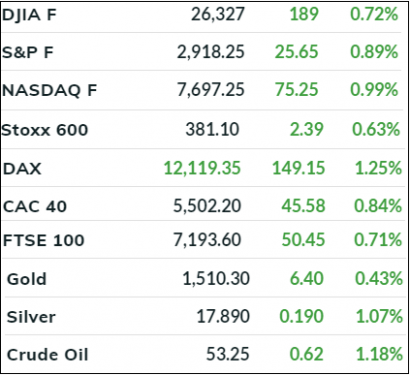Click the Silver commodity label
410x375 pixels.
pos(31,317)
